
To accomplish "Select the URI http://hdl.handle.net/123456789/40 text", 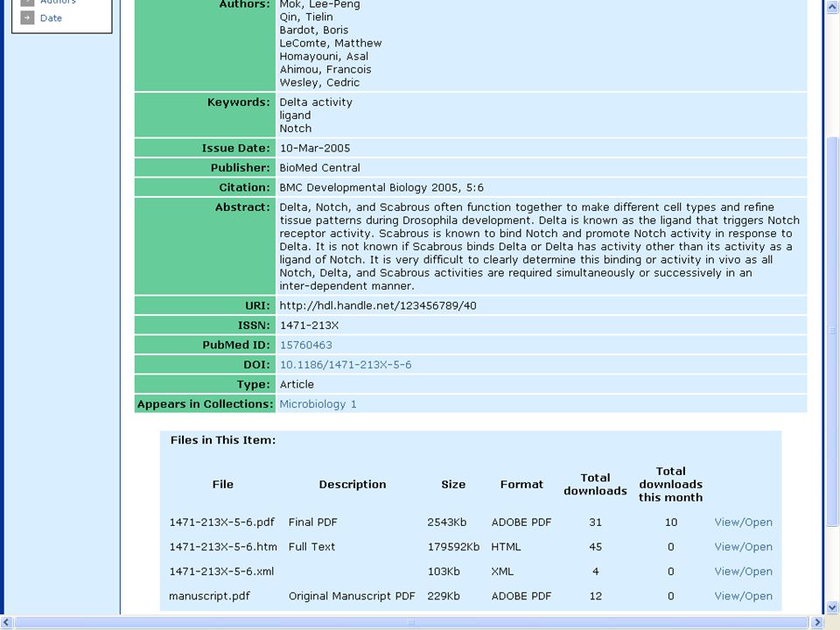I will (378, 306).
